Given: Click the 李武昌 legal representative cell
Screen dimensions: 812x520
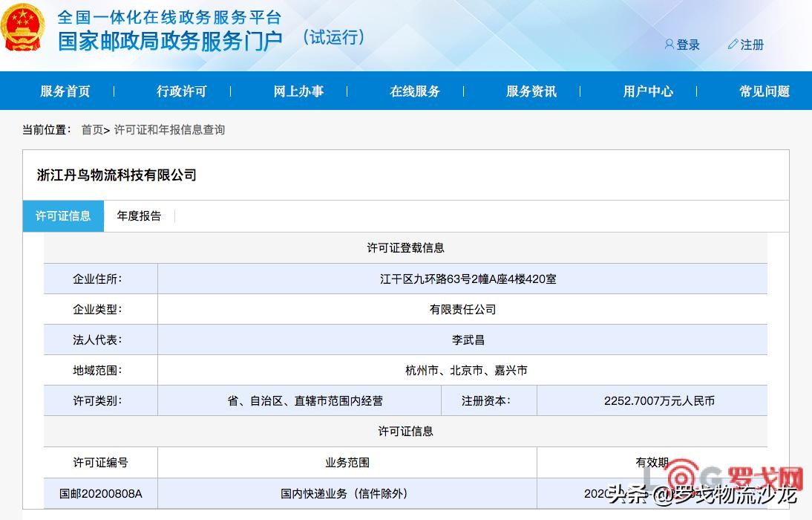Looking at the screenshot, I should point(468,339).
